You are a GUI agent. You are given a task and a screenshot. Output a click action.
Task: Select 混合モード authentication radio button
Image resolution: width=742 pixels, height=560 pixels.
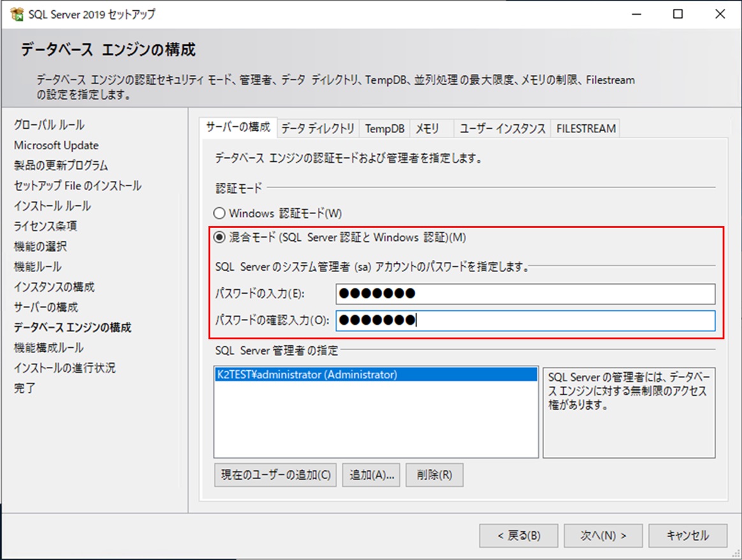[219, 238]
